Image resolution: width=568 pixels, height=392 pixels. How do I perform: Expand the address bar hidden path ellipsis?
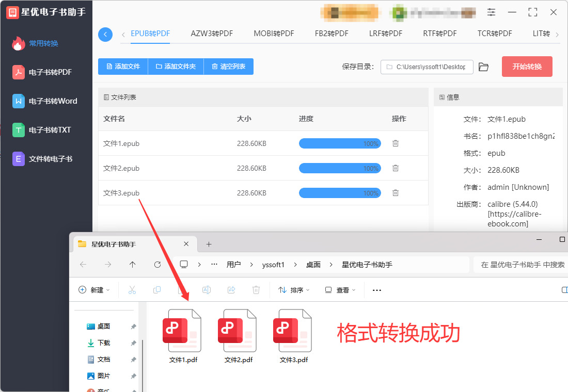[x=214, y=265]
